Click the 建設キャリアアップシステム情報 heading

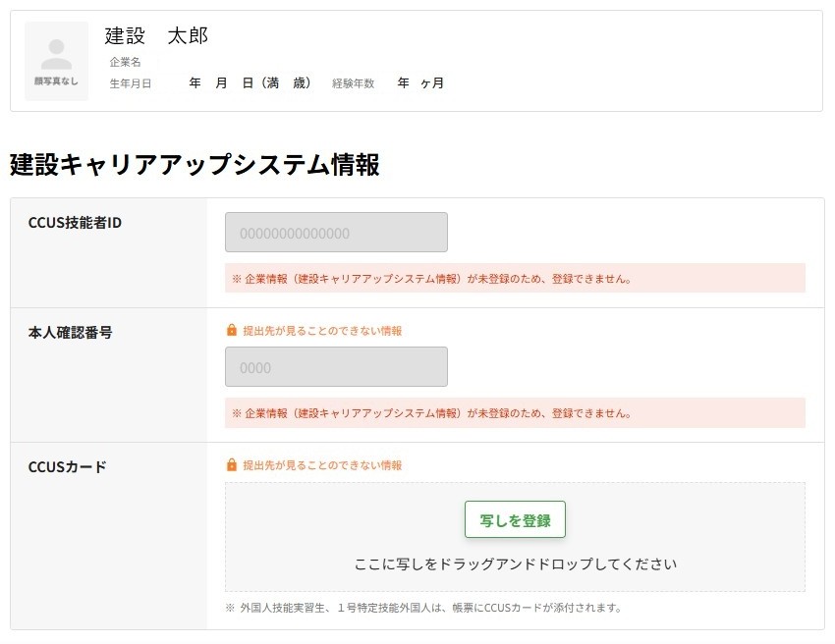(195, 165)
